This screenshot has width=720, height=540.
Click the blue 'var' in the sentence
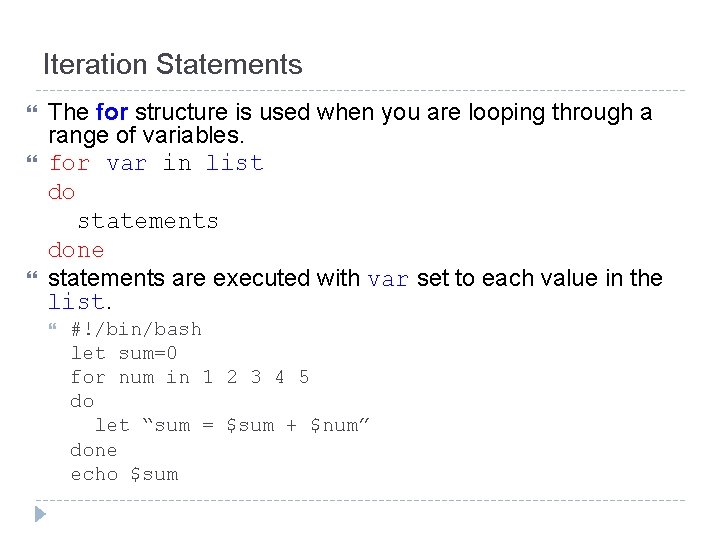click(388, 280)
